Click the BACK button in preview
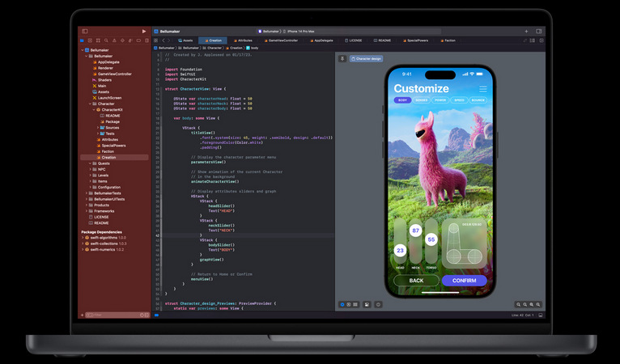The image size is (620, 364). (x=416, y=281)
